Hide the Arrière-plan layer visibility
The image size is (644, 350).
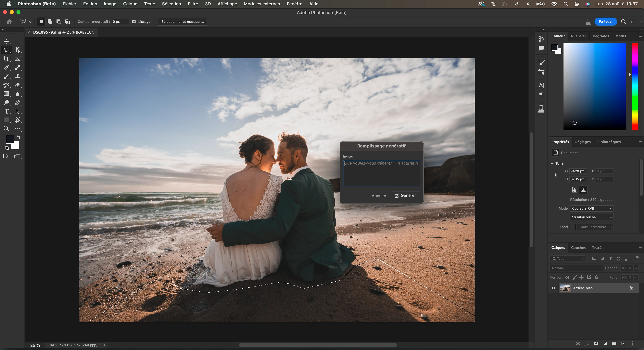click(x=553, y=288)
